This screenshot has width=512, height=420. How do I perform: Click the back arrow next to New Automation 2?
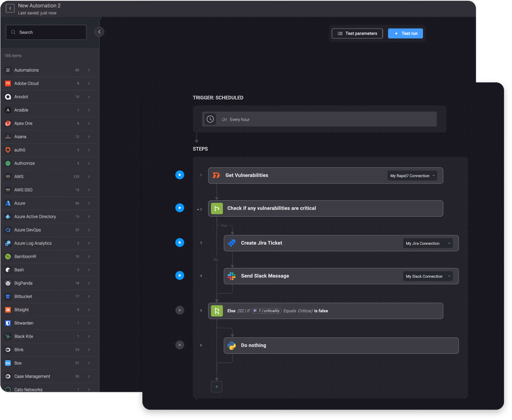click(x=10, y=8)
